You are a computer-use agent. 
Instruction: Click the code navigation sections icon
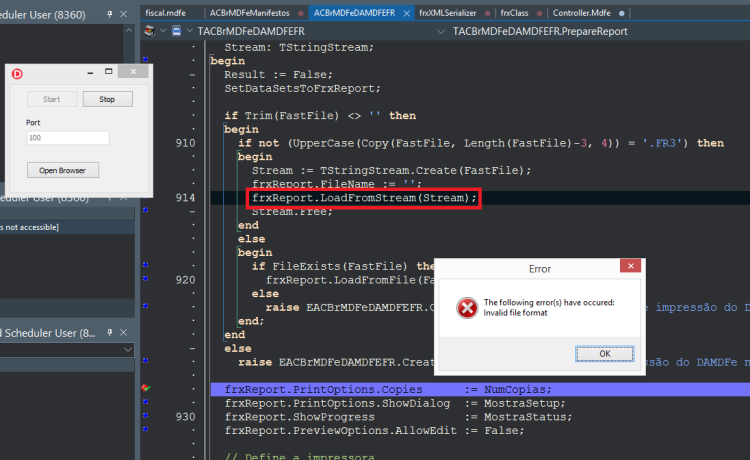pos(150,31)
